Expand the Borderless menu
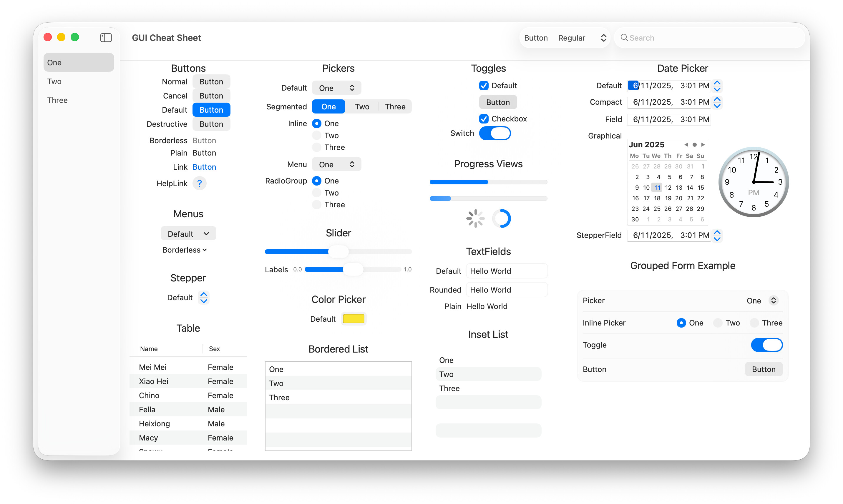This screenshot has width=843, height=504. pos(185,250)
